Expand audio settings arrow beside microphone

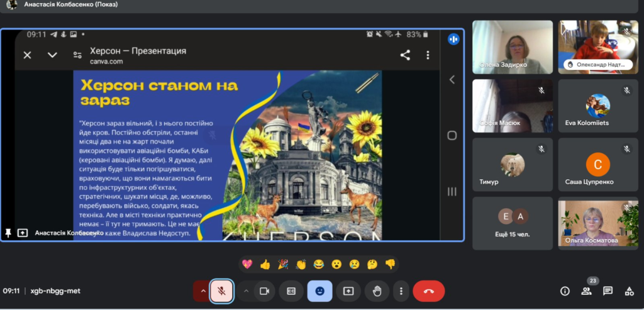[x=203, y=291]
